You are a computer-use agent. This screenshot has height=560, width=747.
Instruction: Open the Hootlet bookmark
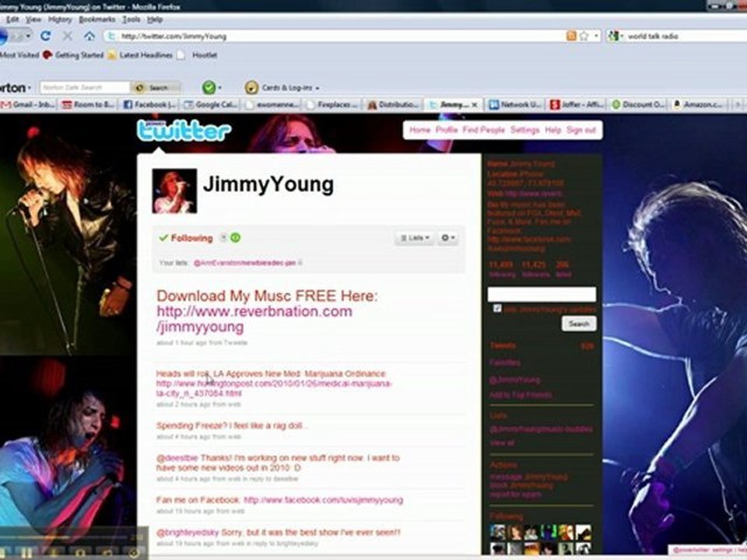[x=197, y=54]
